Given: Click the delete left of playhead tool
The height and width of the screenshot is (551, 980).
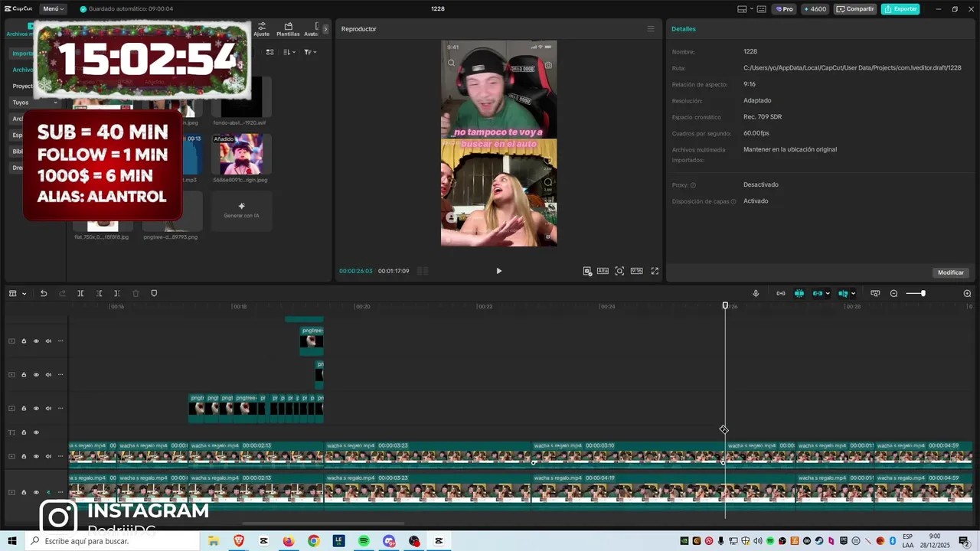Looking at the screenshot, I should point(99,293).
